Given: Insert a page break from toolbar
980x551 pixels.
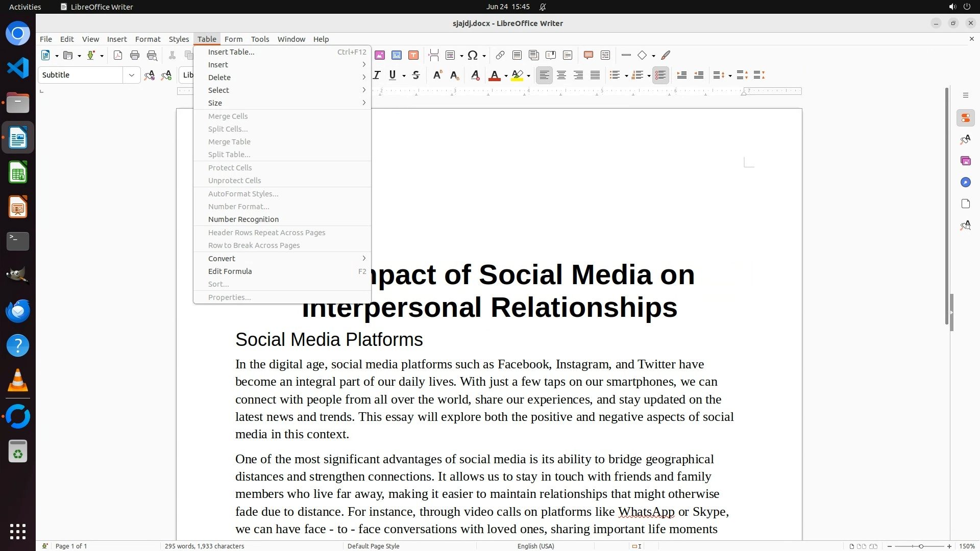Looking at the screenshot, I should 433,55.
